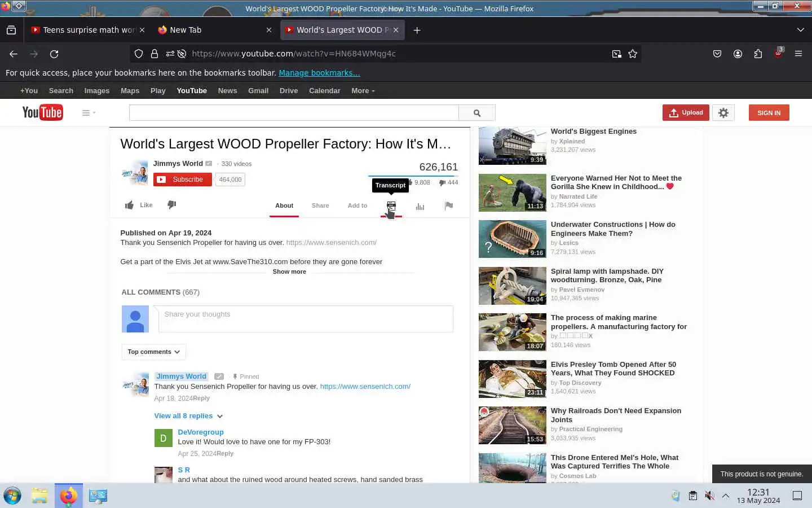
Task: Open picture-in-picture icon in address bar
Action: pos(617,54)
